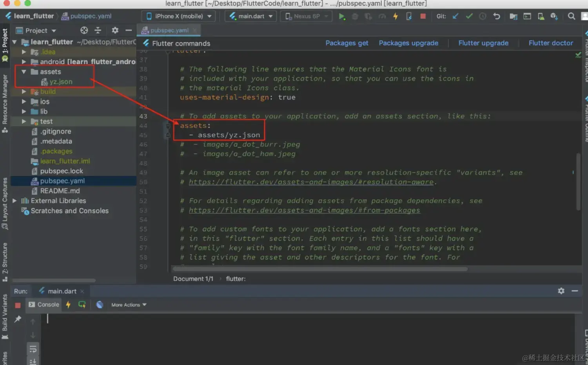Screen dimensions: 588x365
Task: Open the Layout Captures side tab
Action: click(5, 204)
